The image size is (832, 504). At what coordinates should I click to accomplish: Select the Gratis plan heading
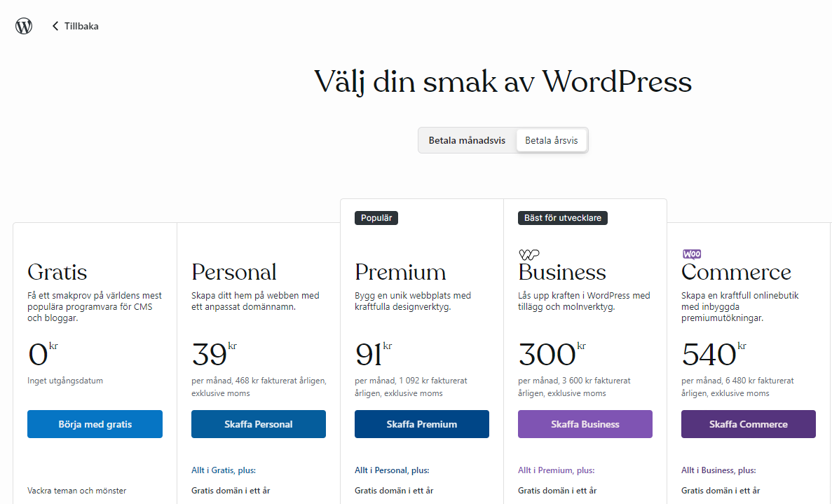tap(56, 271)
